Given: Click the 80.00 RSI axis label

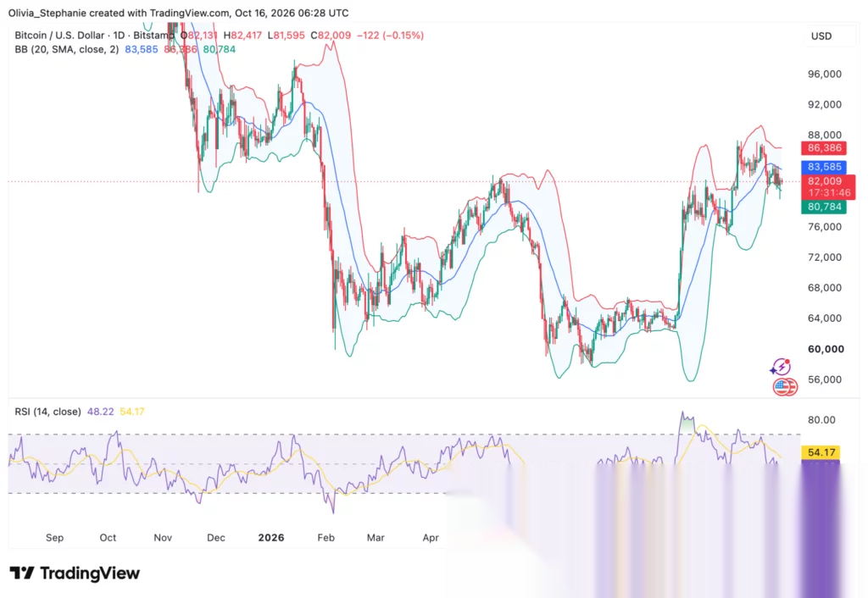Looking at the screenshot, I should point(821,420).
